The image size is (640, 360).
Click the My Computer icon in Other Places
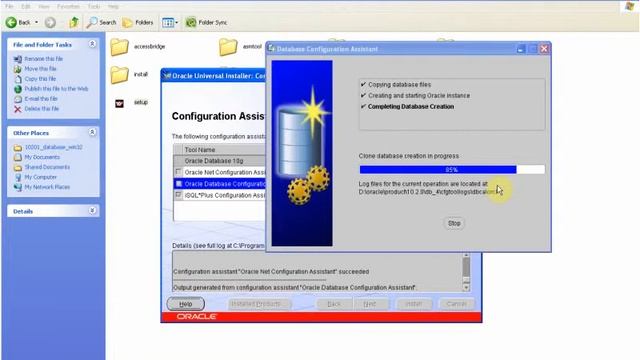coord(18,177)
